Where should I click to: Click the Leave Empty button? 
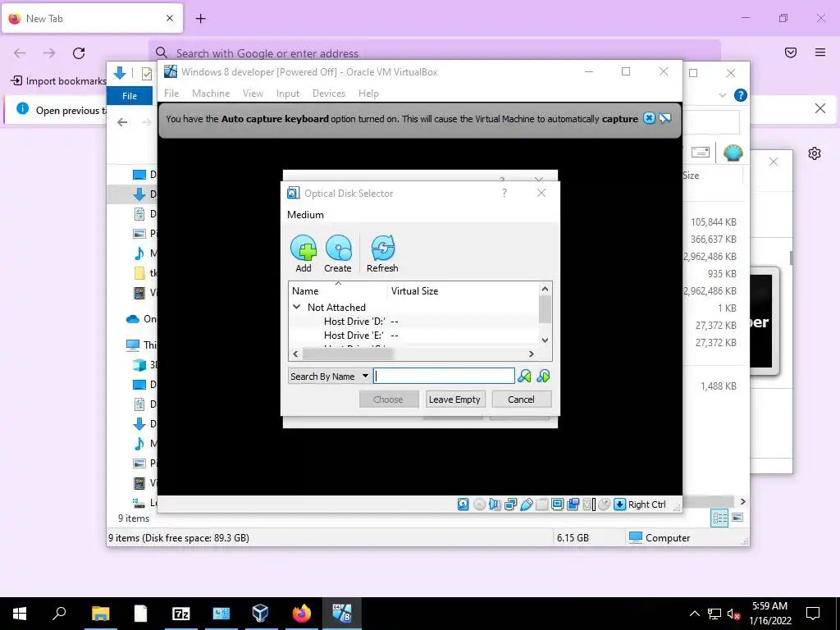(x=454, y=399)
